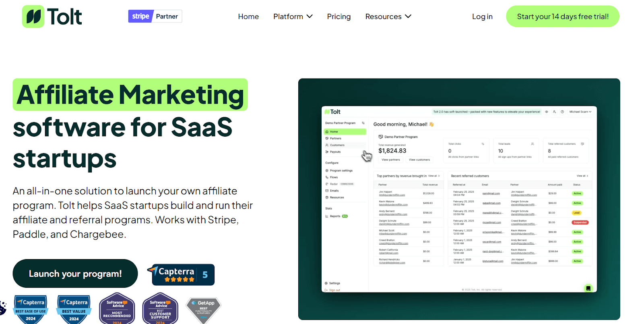Click View all for Top partners by revenue

click(434, 176)
